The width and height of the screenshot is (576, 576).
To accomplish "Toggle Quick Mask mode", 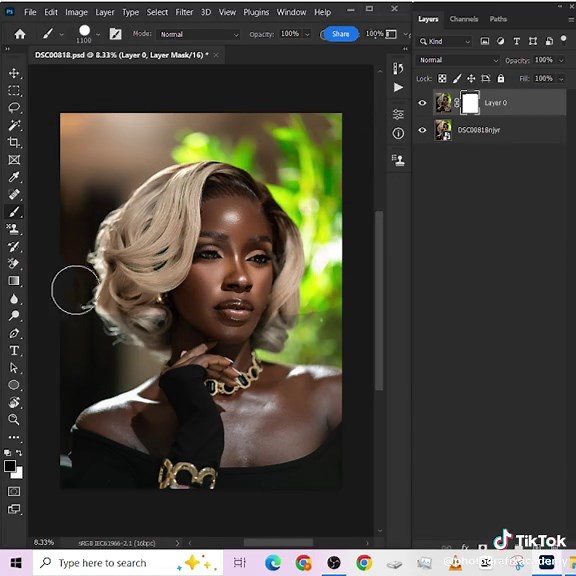I will coord(14,491).
